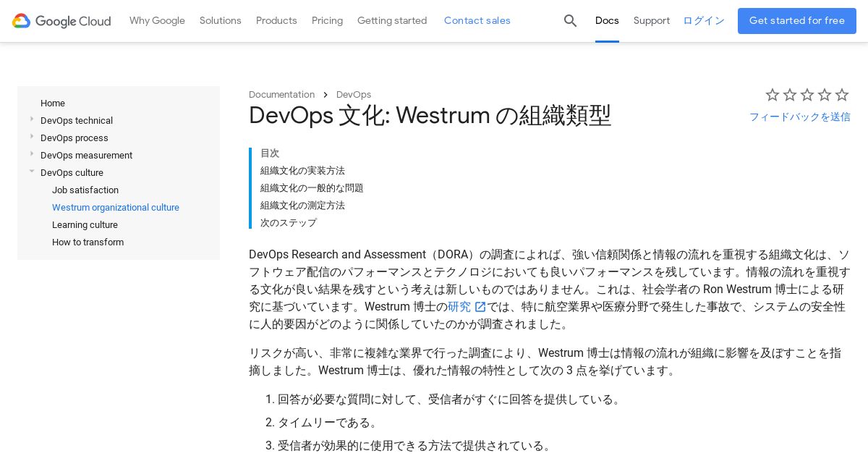Open Learning culture page
The image size is (868, 456).
point(85,225)
